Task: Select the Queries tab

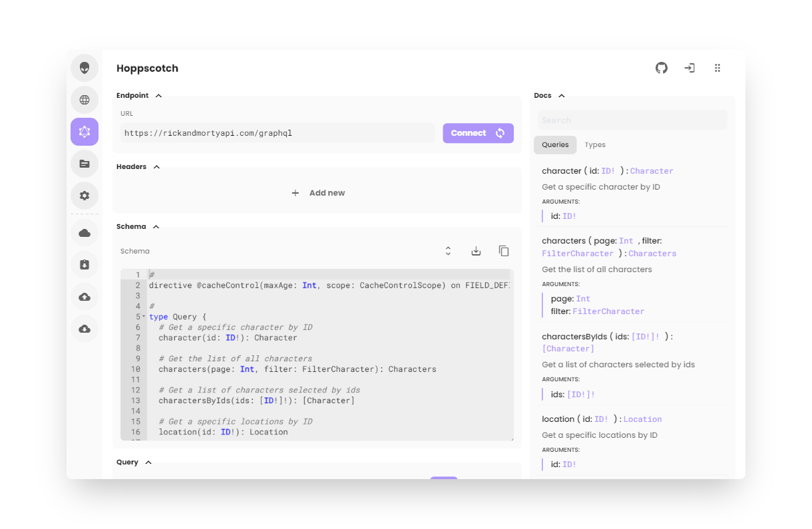Action: click(x=555, y=145)
